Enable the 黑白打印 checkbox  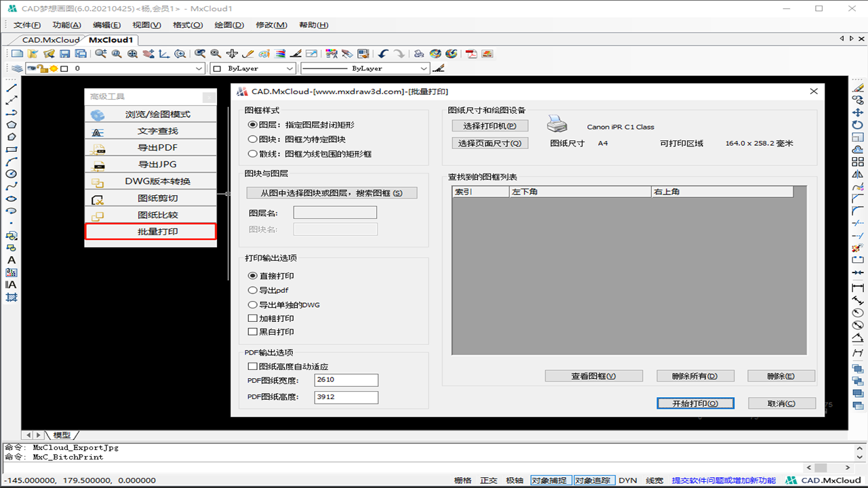coord(253,332)
